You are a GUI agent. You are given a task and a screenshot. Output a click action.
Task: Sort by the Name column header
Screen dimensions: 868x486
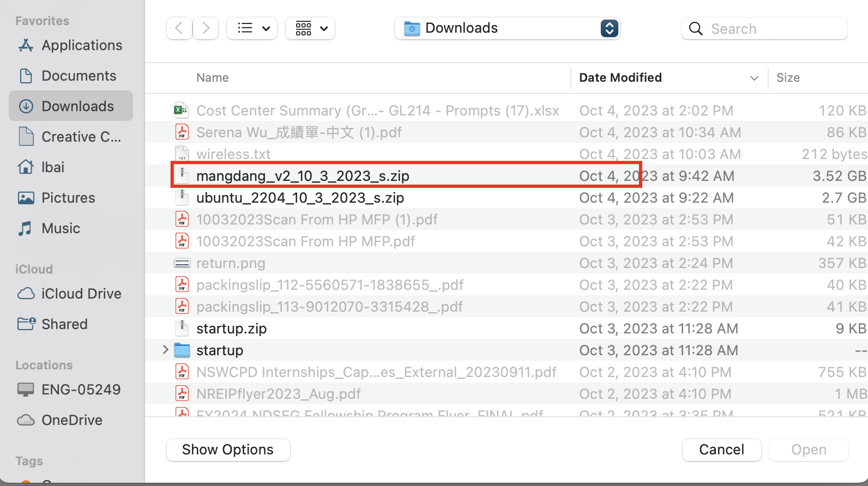213,77
